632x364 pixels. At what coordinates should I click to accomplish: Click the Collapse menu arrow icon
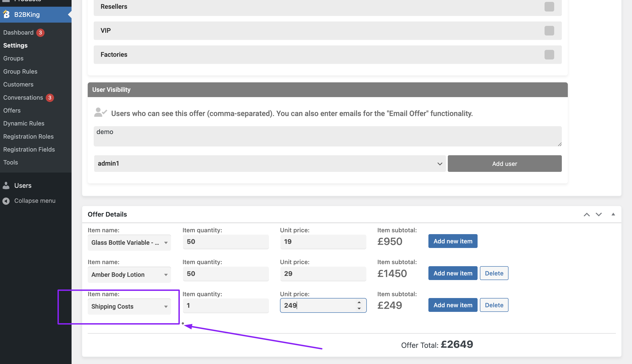(6, 201)
